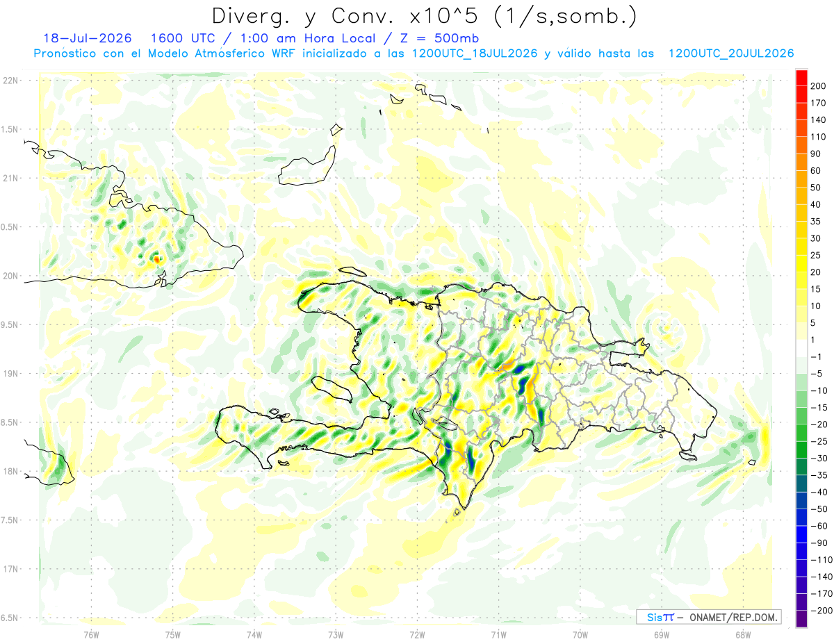Click the '76W' longitude label
This screenshot has width=834, height=644.
(91, 634)
